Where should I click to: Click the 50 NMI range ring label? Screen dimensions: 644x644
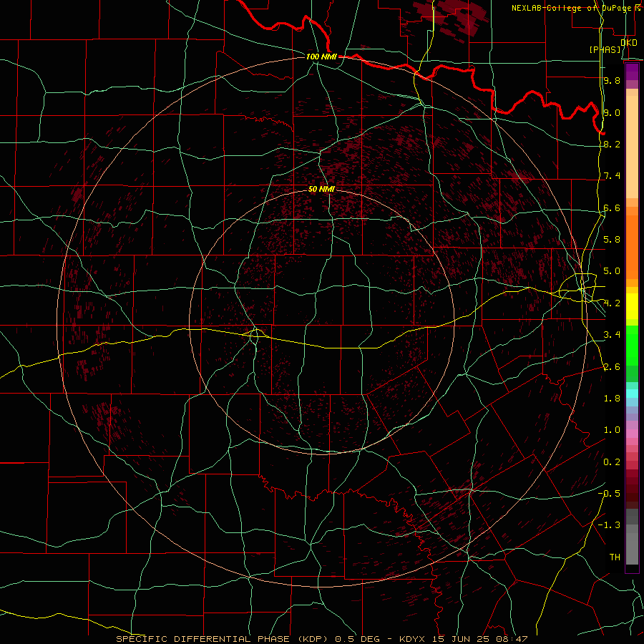tap(321, 189)
